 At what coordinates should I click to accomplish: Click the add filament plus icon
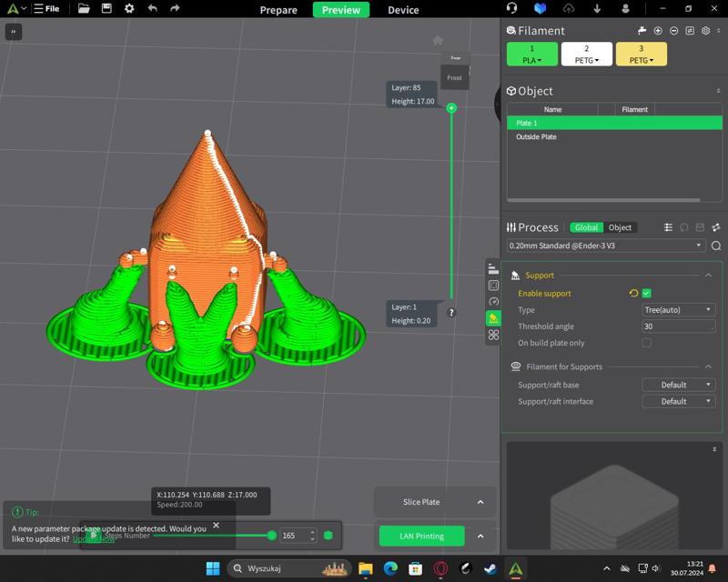coord(658,31)
